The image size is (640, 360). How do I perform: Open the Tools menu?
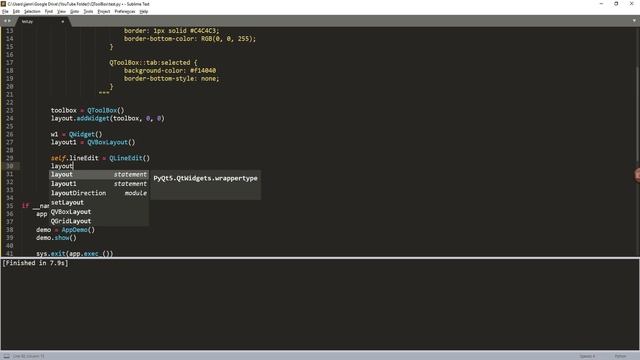[x=88, y=11]
